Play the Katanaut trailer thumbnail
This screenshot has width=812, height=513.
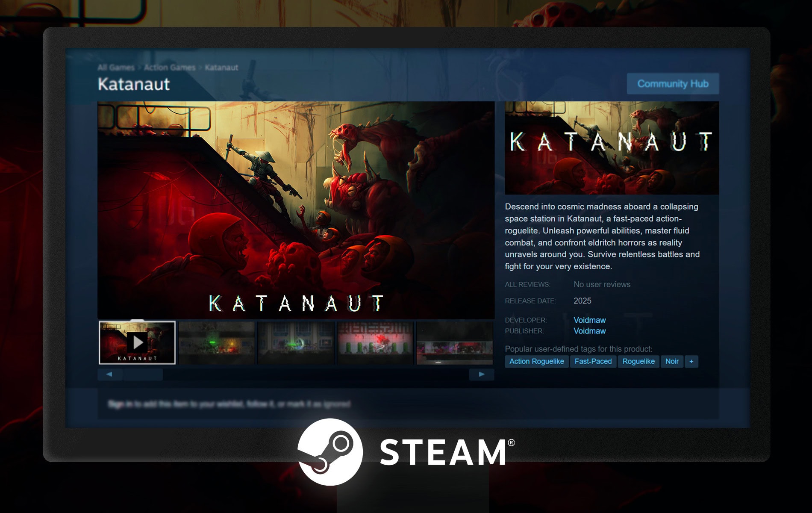pyautogui.click(x=137, y=342)
